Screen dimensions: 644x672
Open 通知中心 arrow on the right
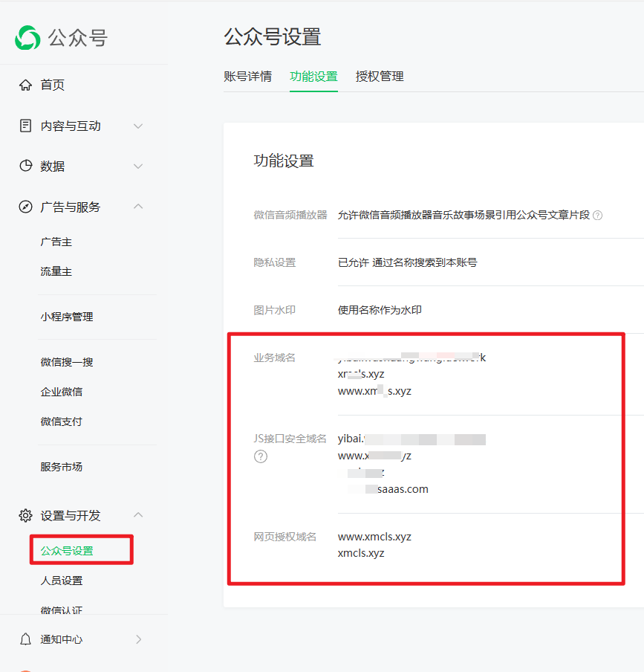pyautogui.click(x=138, y=639)
